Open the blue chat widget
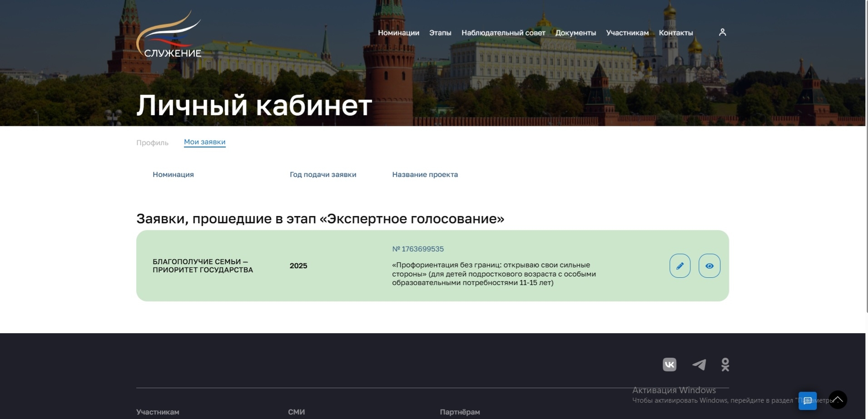Viewport: 868px width, 419px height. pyautogui.click(x=807, y=400)
